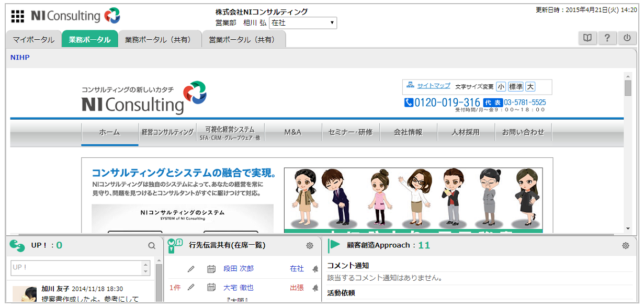Click the 活動依頼 heading
Image resolution: width=644 pixels, height=308 pixels.
pyautogui.click(x=341, y=293)
